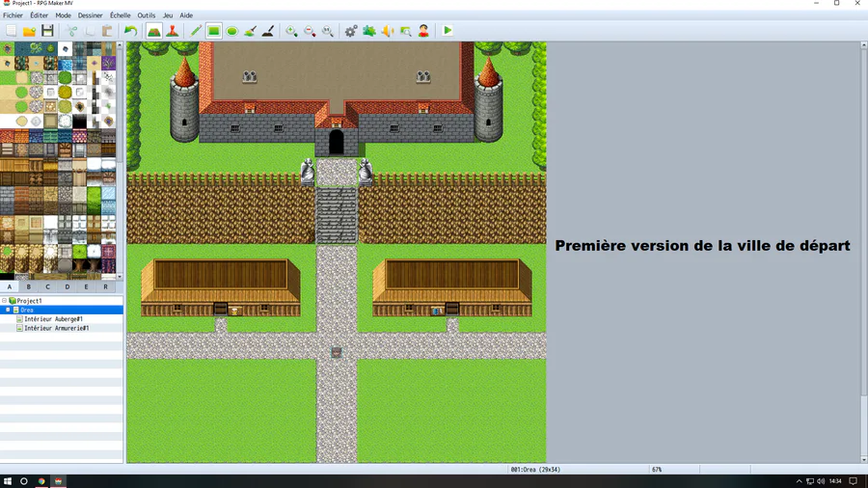The width and height of the screenshot is (868, 488).
Task: Select the Orea map
Action: 62,310
